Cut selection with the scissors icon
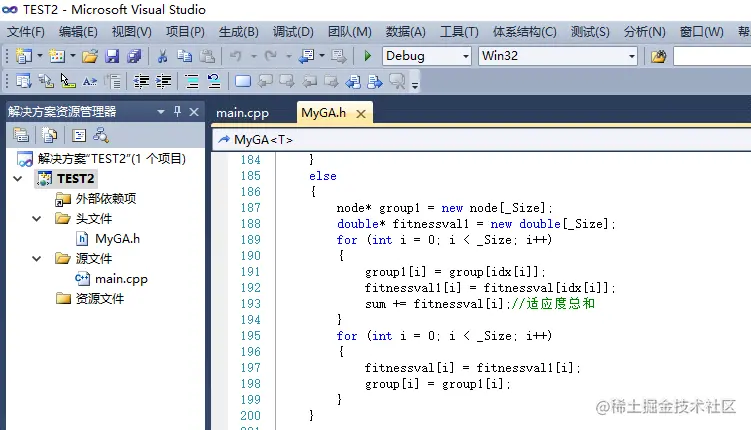The width and height of the screenshot is (751, 430). pos(162,57)
